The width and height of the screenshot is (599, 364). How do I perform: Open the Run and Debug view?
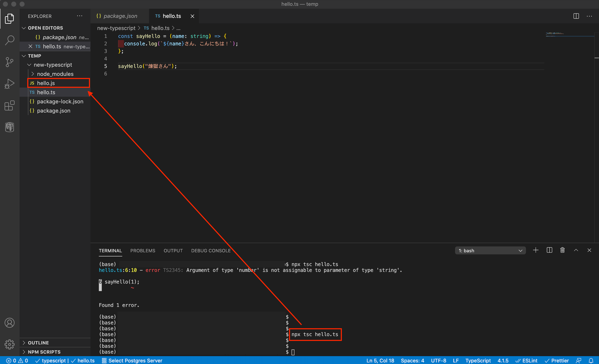click(x=9, y=84)
